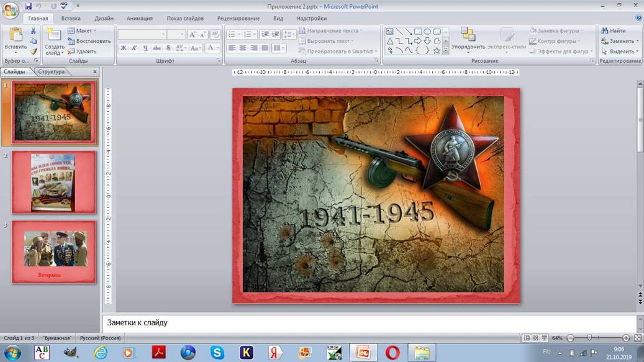Open the Упорядочить arrange tool

click(468, 40)
